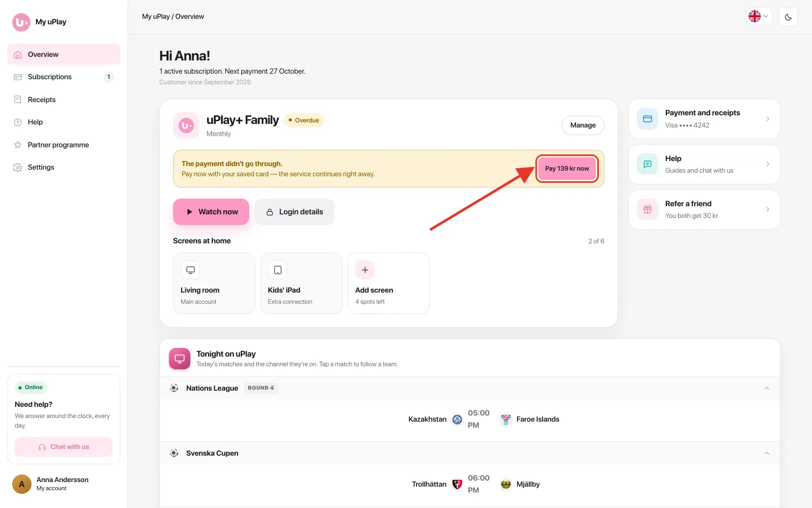
Task: Go to Subscriptions in the sidebar
Action: [63, 77]
